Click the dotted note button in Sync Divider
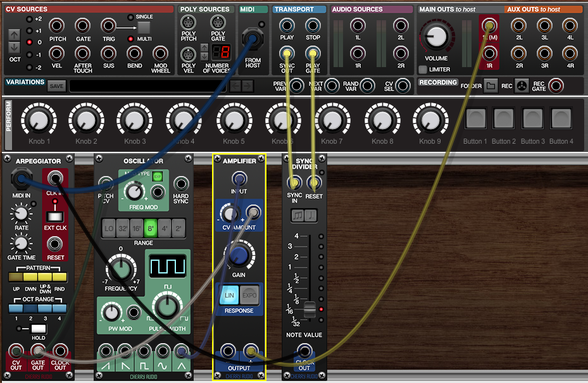This screenshot has height=383, width=588. coord(311,216)
